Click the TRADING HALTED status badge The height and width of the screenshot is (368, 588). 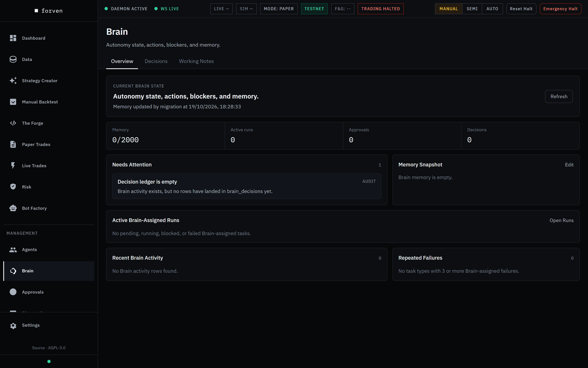381,9
